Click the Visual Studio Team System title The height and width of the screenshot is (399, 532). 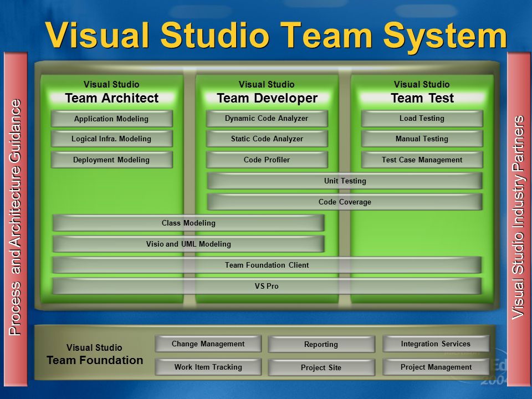(276, 35)
